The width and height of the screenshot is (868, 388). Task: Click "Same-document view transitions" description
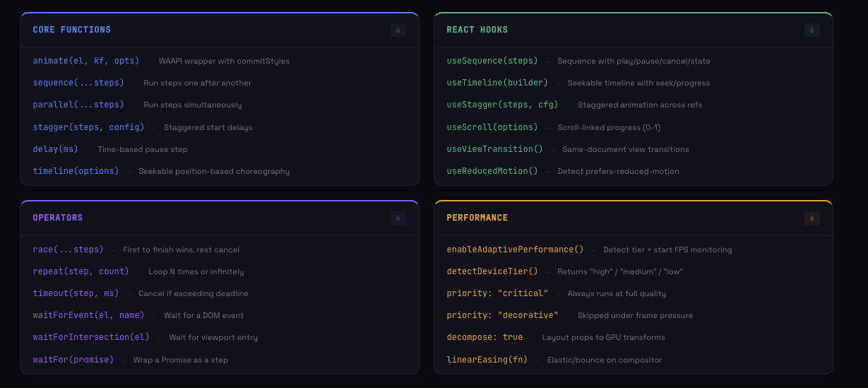tap(626, 149)
